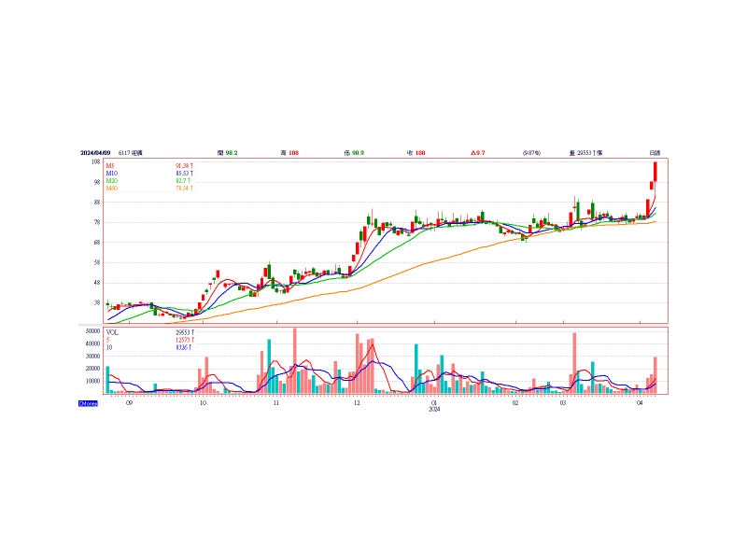
Task: Select the MA30 moving average legend entry
Action: [x=111, y=181]
